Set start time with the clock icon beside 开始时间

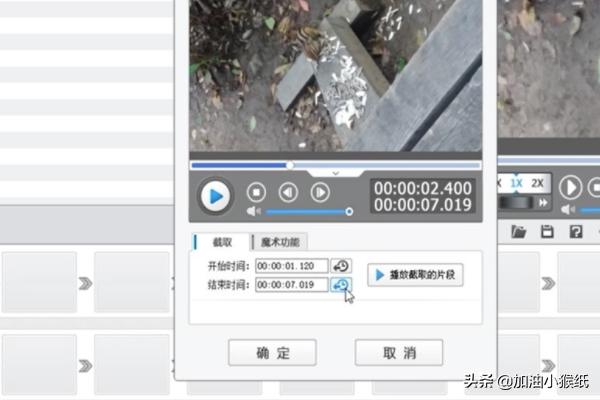point(341,266)
